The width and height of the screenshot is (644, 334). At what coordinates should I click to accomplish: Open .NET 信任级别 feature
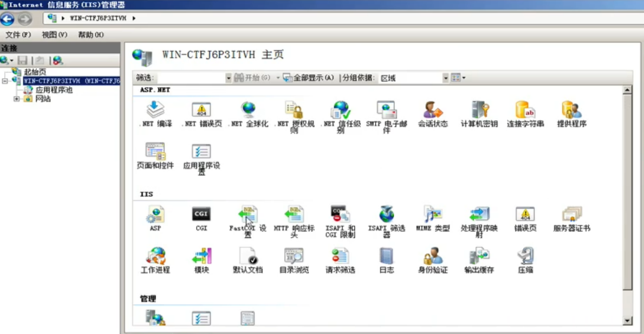(340, 117)
